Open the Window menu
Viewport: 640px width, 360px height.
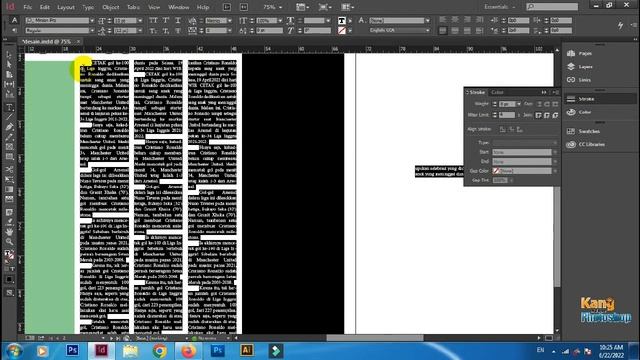179,7
